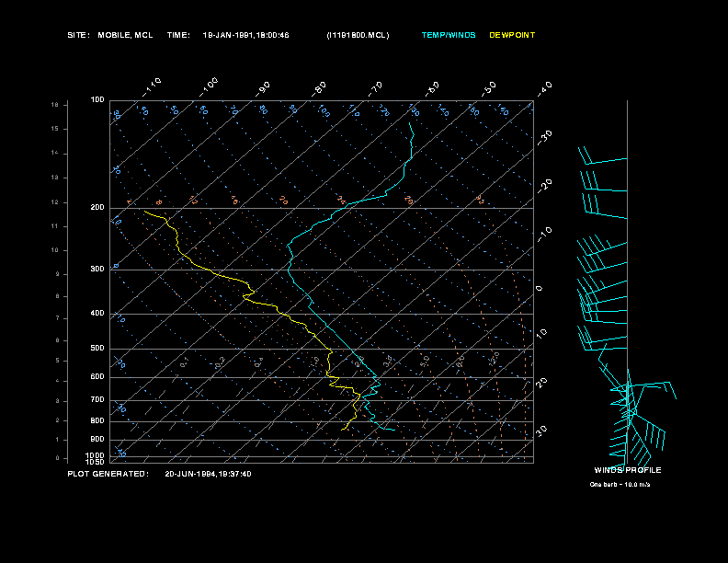The image size is (728, 563).
Task: Click the 1 label on left height axis
Action: [x=58, y=440]
